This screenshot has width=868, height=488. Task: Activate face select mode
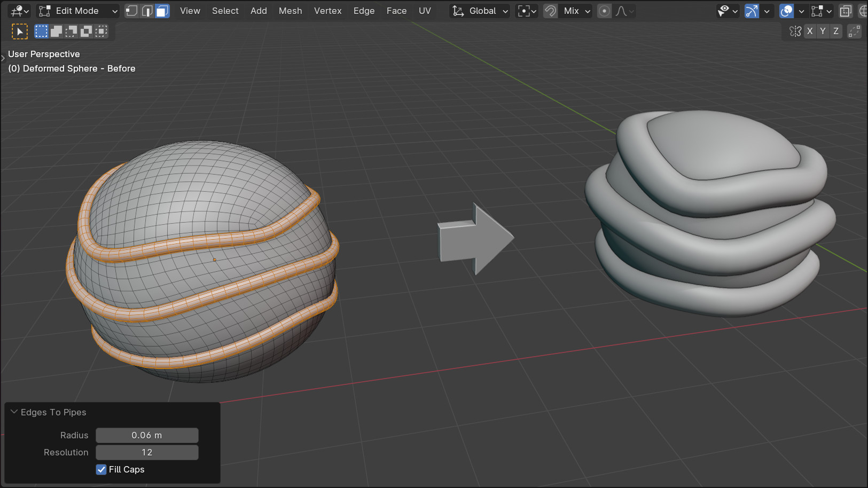pos(162,11)
